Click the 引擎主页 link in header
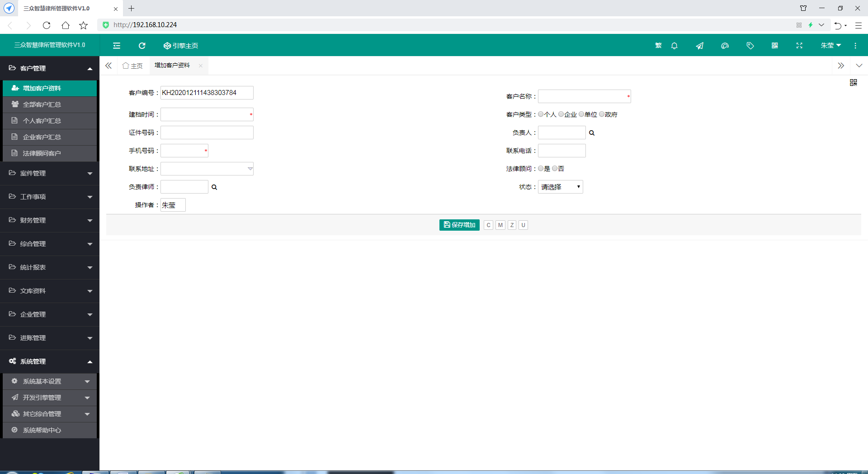Image resolution: width=868 pixels, height=474 pixels. click(x=181, y=46)
